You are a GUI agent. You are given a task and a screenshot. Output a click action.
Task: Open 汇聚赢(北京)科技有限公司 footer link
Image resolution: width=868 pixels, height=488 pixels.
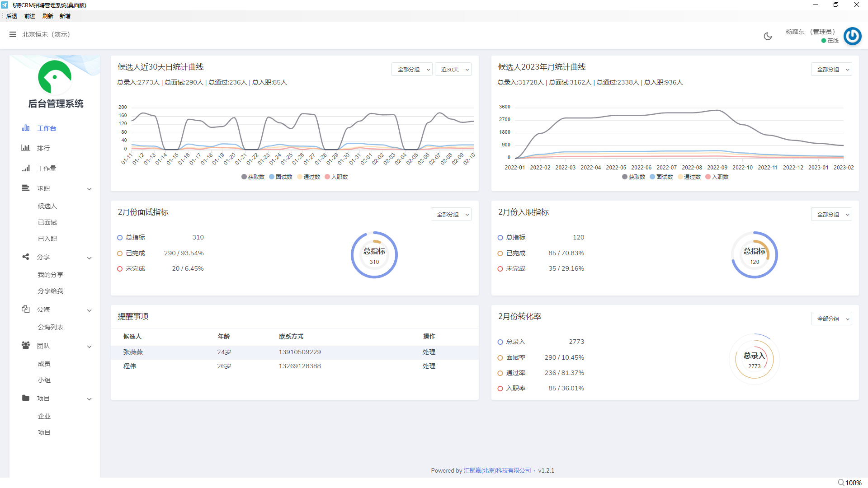point(497,470)
